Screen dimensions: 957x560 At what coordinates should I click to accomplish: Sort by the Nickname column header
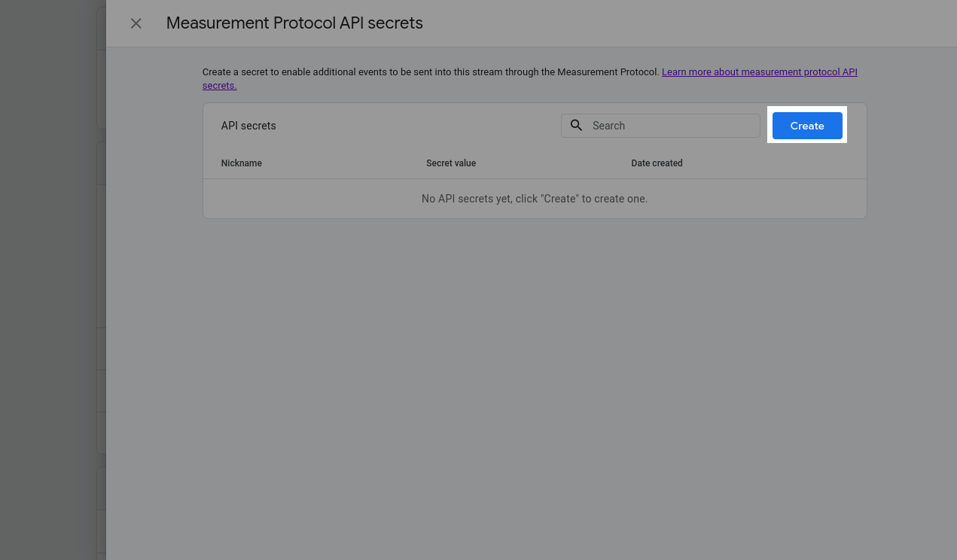[x=242, y=163]
